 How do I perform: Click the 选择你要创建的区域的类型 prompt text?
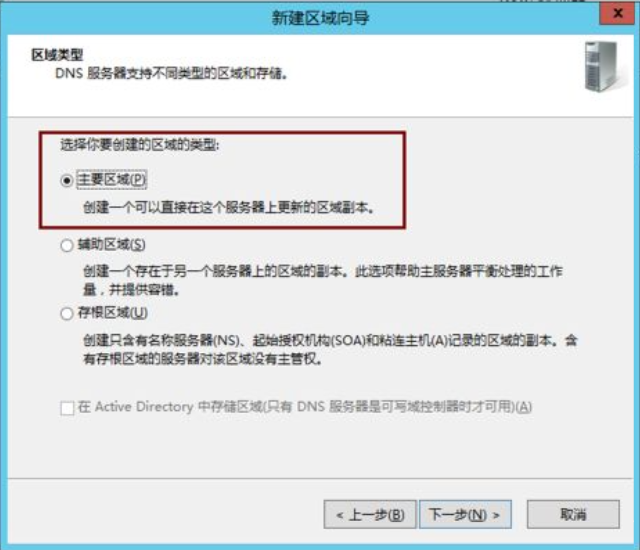[140, 144]
